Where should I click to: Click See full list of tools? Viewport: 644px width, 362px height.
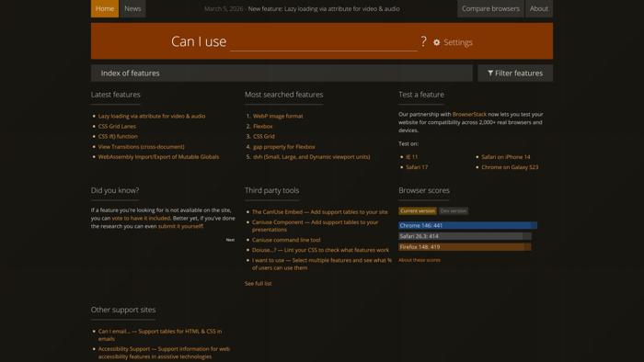(x=258, y=283)
